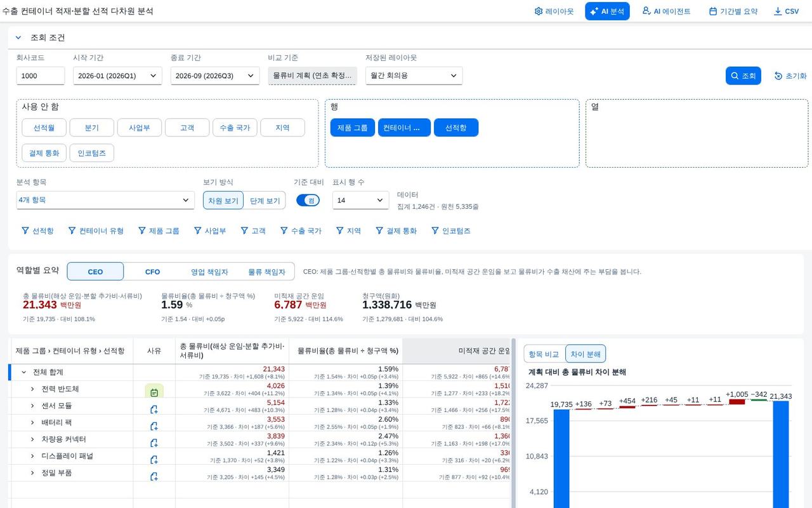Open the 표시 행 수 dropdown
The height and width of the screenshot is (508, 812).
361,200
